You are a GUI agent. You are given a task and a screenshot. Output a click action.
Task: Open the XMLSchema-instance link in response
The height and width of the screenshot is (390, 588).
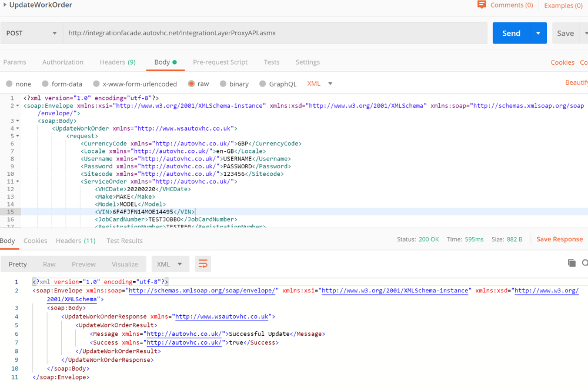[395, 291]
